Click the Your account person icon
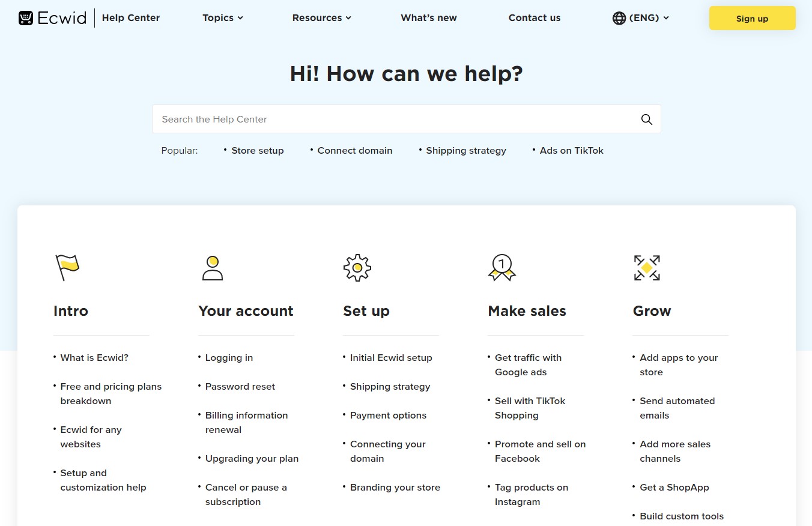 click(213, 268)
